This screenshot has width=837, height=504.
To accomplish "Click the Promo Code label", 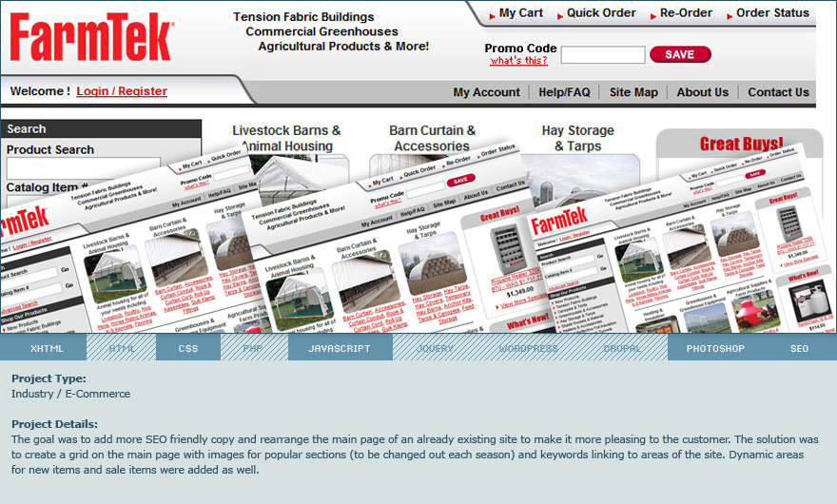I will pos(520,48).
